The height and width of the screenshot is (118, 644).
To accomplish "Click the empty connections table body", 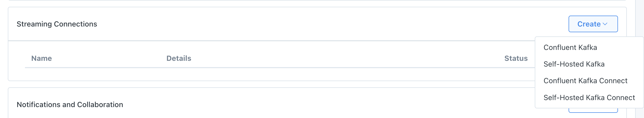I will (x=260, y=74).
